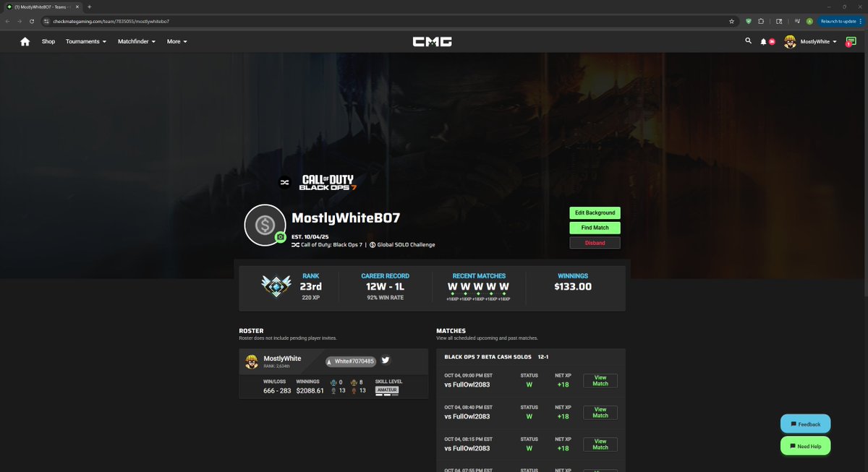The height and width of the screenshot is (472, 868).
Task: Open Chrome profile avatar
Action: point(809,22)
